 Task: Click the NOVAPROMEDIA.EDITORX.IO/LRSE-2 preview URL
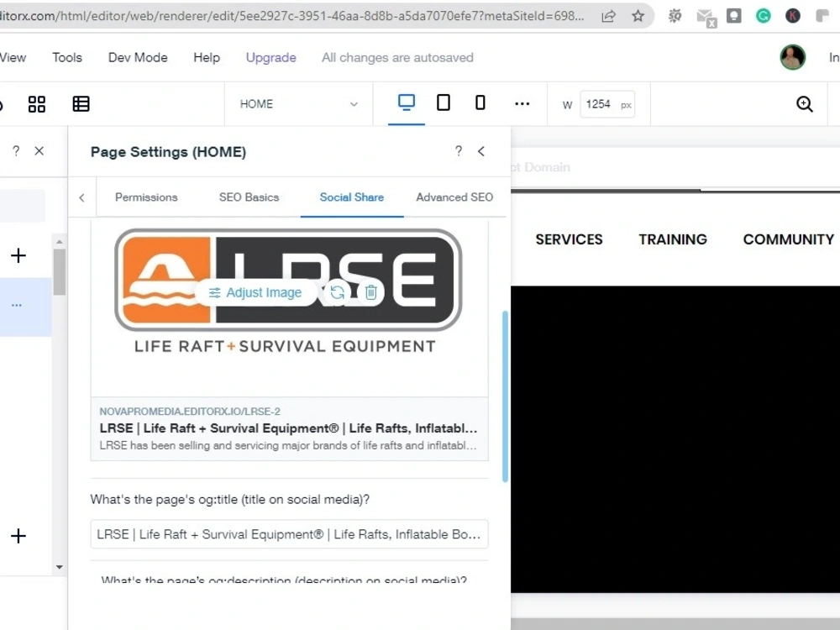click(190, 412)
